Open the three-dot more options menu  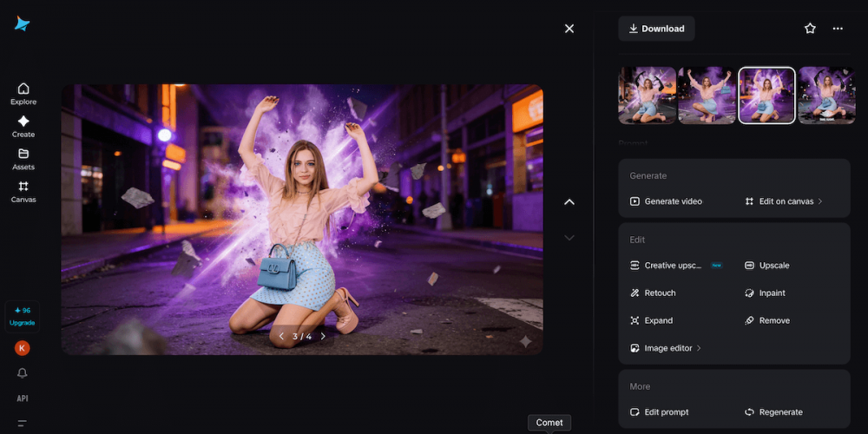pyautogui.click(x=838, y=29)
